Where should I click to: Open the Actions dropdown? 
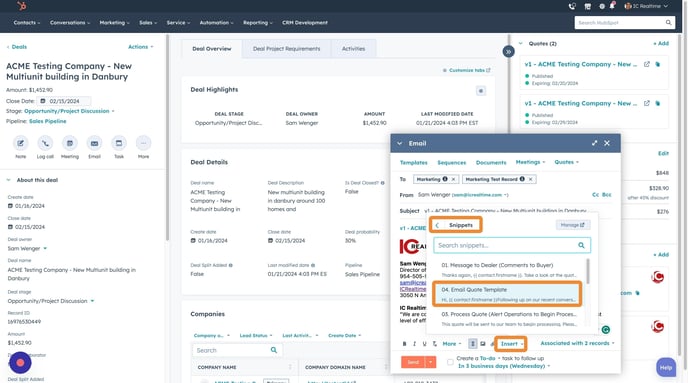point(140,47)
